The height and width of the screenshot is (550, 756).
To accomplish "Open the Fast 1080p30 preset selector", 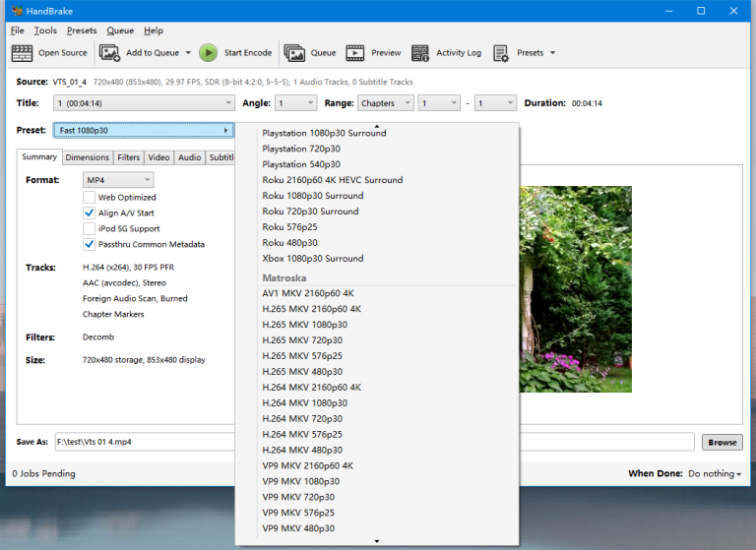I will [144, 130].
